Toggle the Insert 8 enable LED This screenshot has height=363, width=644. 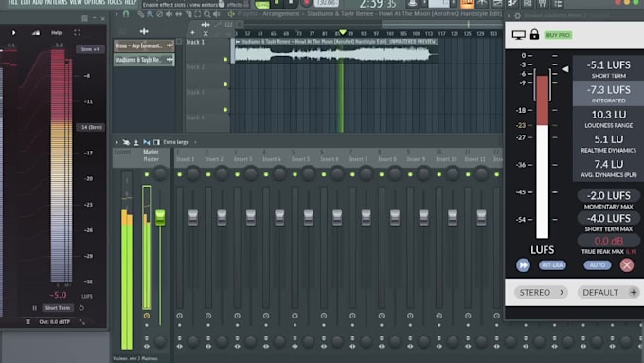click(x=382, y=174)
